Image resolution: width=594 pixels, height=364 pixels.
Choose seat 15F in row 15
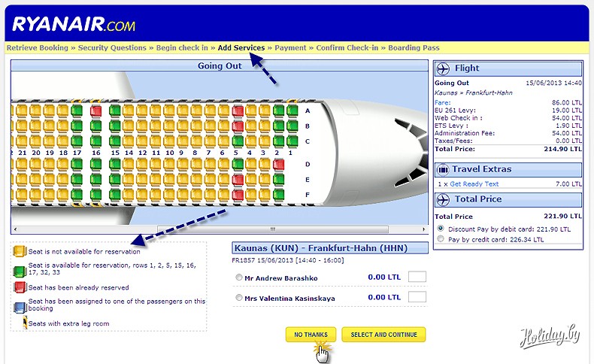(x=115, y=194)
